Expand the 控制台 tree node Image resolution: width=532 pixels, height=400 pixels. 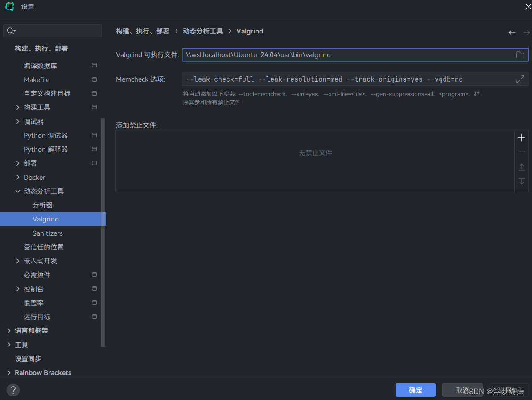[18, 289]
